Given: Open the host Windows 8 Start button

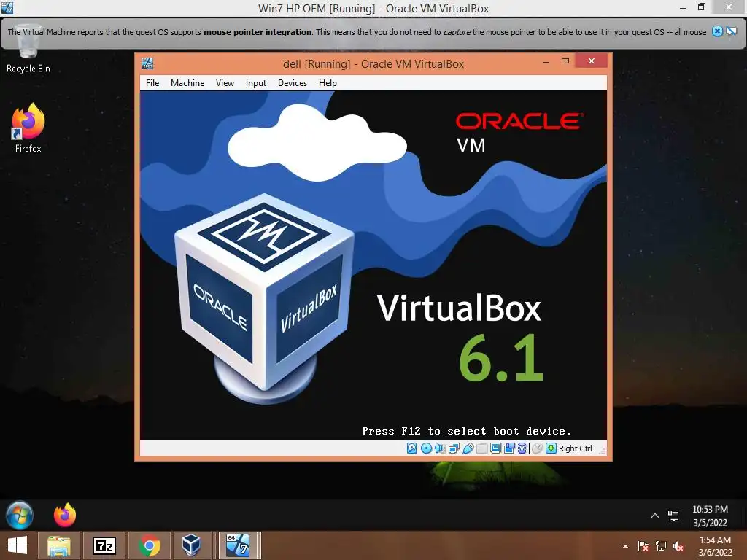Looking at the screenshot, I should click(x=18, y=545).
